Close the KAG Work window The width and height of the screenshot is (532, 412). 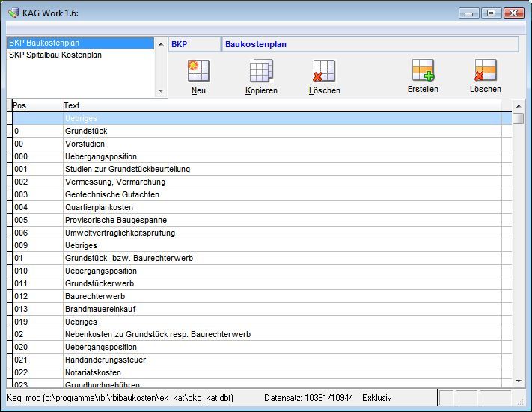click(x=514, y=13)
